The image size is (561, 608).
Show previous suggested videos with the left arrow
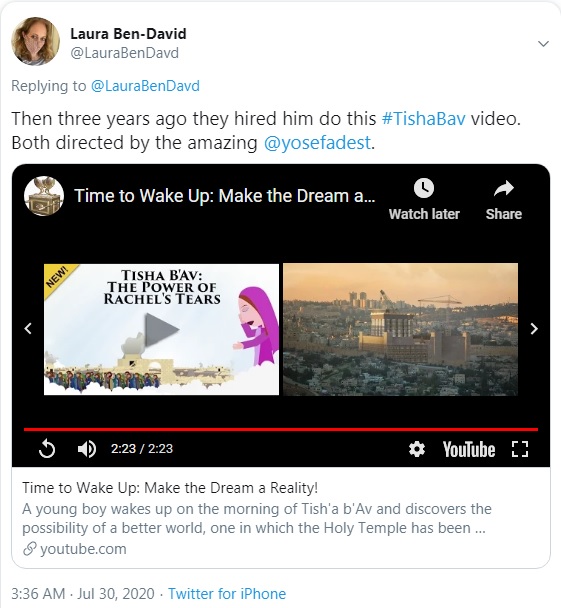(x=28, y=329)
